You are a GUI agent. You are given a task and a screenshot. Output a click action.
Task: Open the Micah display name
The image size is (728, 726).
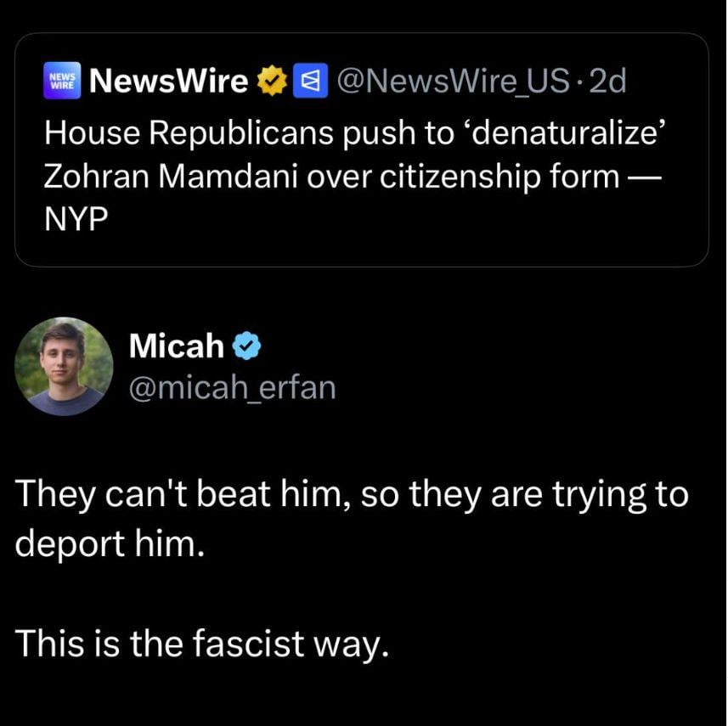point(177,346)
